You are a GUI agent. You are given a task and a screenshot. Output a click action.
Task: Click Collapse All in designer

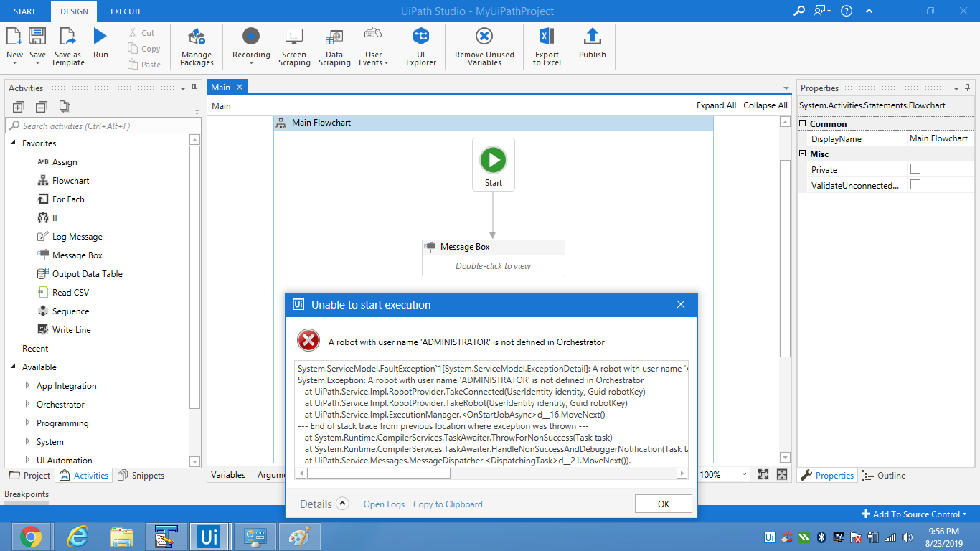tap(765, 105)
